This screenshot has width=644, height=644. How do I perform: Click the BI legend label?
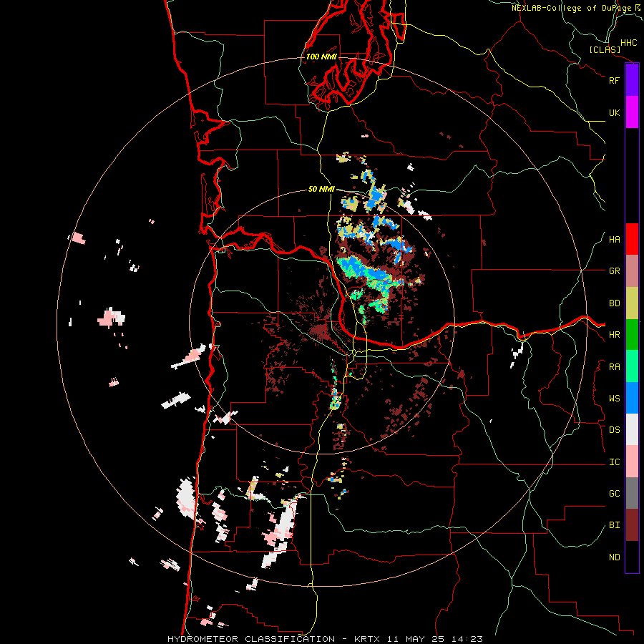coord(614,525)
